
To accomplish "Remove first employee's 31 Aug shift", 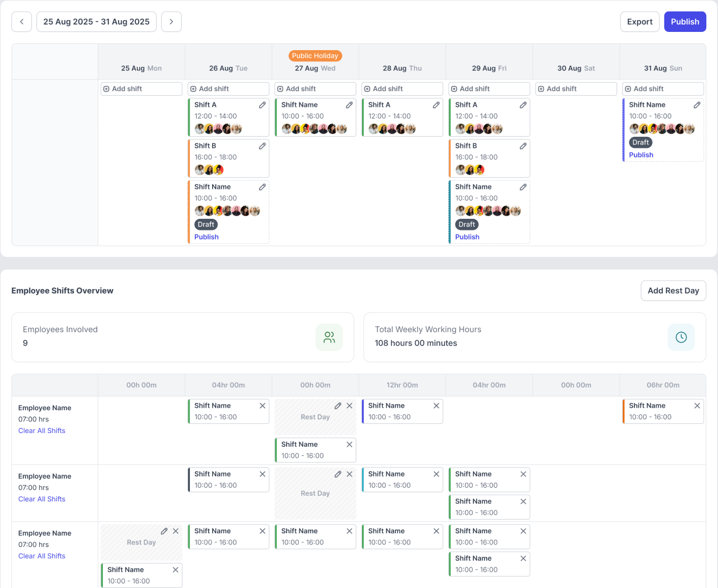I will coord(697,406).
